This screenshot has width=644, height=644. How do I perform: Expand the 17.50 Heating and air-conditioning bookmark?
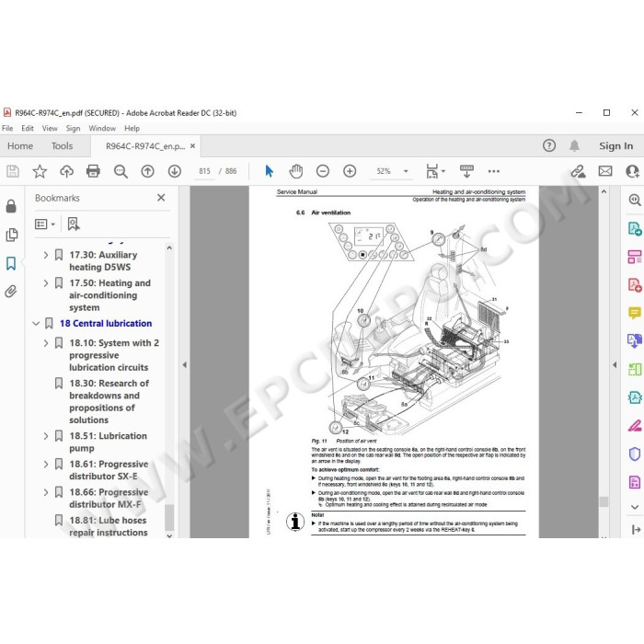[46, 283]
